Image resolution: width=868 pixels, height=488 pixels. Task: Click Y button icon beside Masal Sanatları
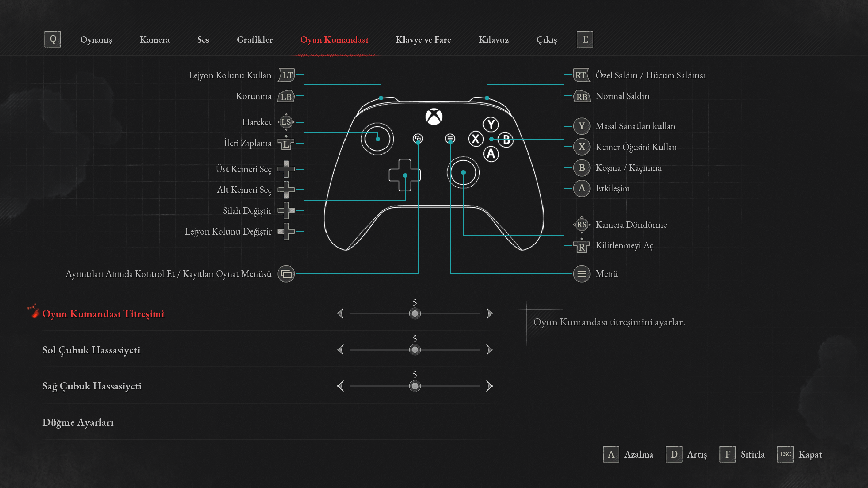[582, 126]
